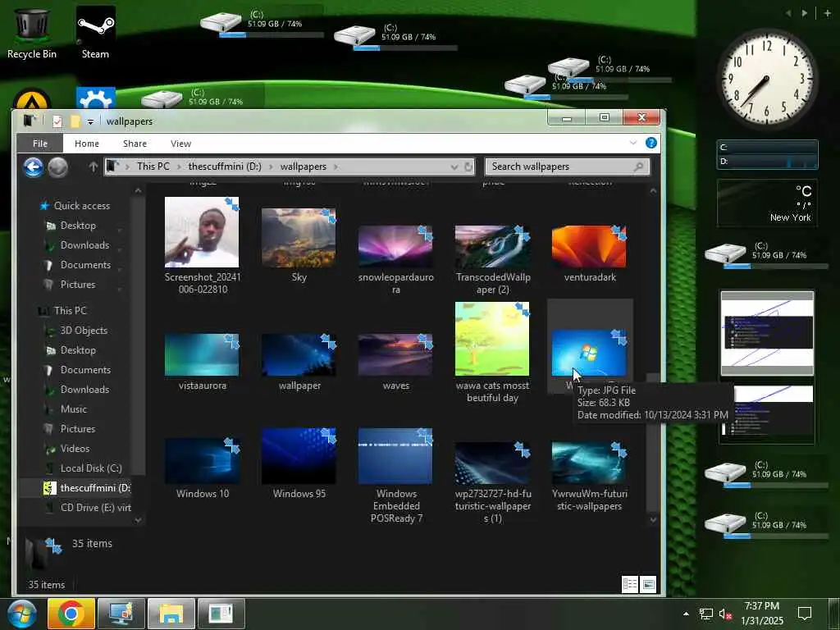Click the Properties quick access toolbar icon
Image resolution: width=840 pixels, height=630 pixels.
click(x=57, y=121)
